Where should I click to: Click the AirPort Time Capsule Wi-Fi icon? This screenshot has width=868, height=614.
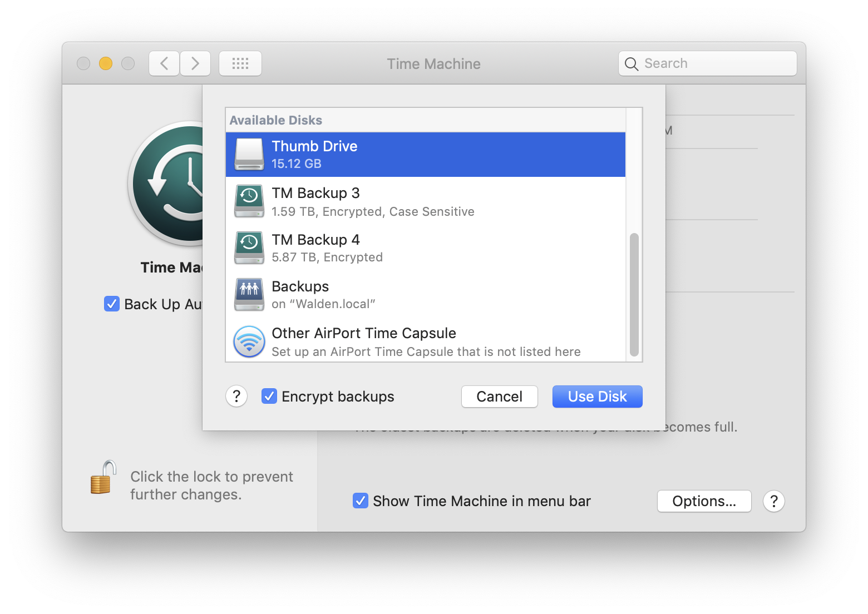point(249,341)
